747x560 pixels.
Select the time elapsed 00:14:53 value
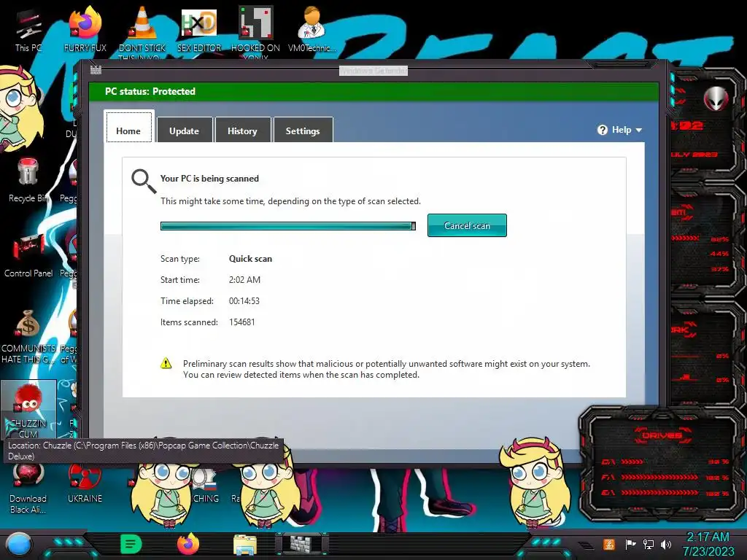point(244,301)
